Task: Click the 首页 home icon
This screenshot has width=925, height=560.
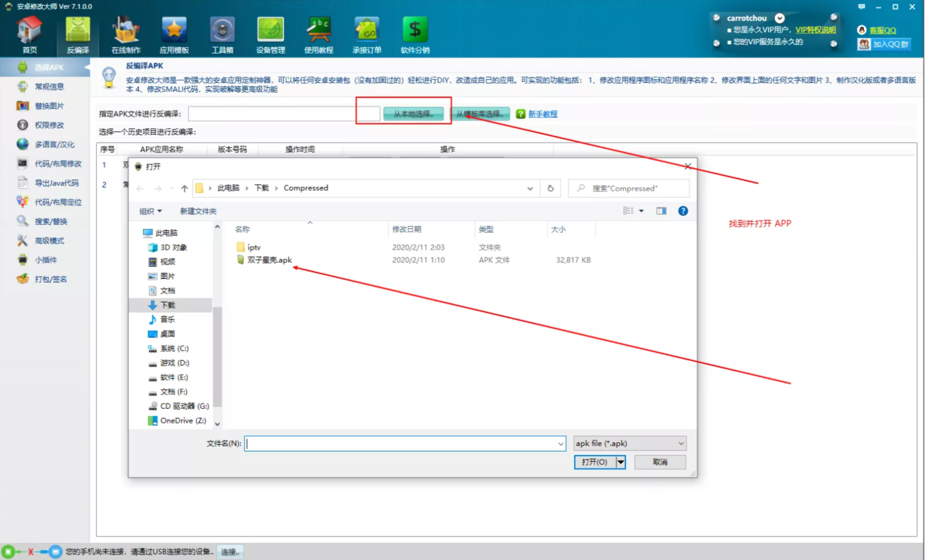Action: point(29,34)
